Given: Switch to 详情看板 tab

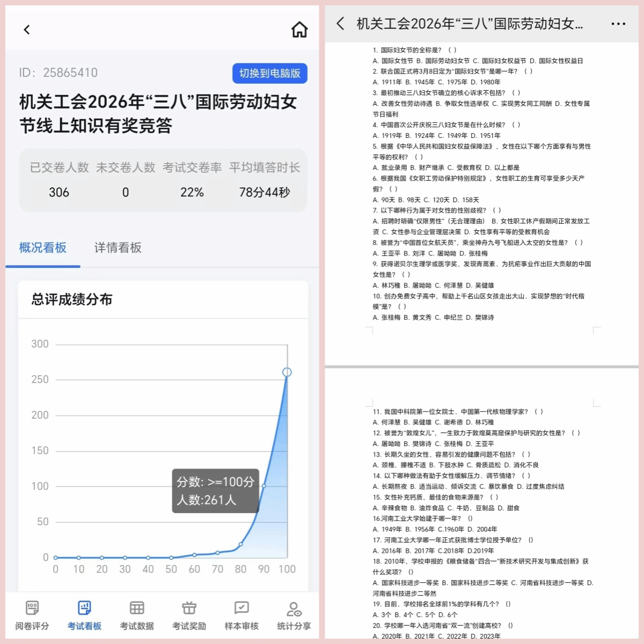Looking at the screenshot, I should pyautogui.click(x=118, y=248).
